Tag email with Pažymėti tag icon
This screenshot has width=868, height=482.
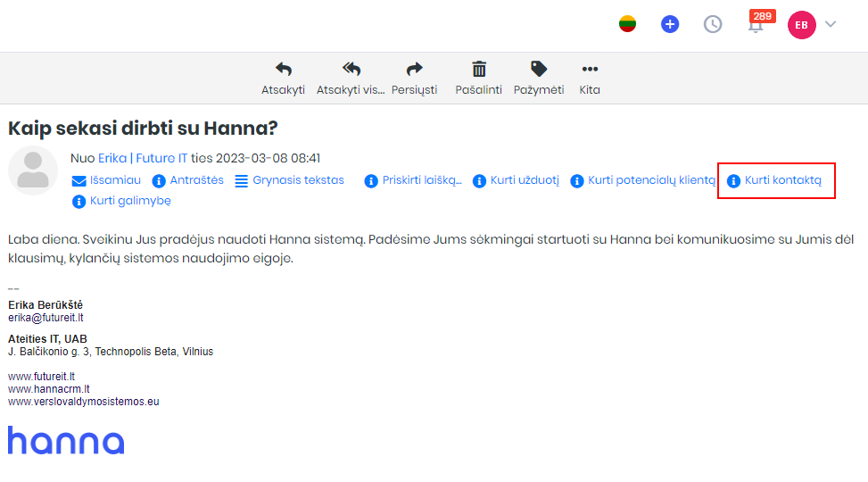pos(539,70)
